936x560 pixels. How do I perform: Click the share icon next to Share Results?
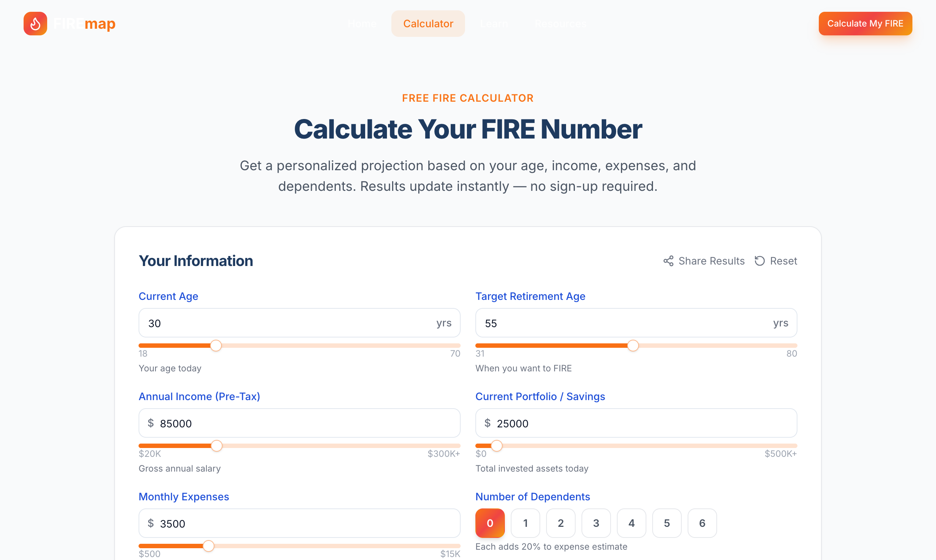tap(668, 261)
